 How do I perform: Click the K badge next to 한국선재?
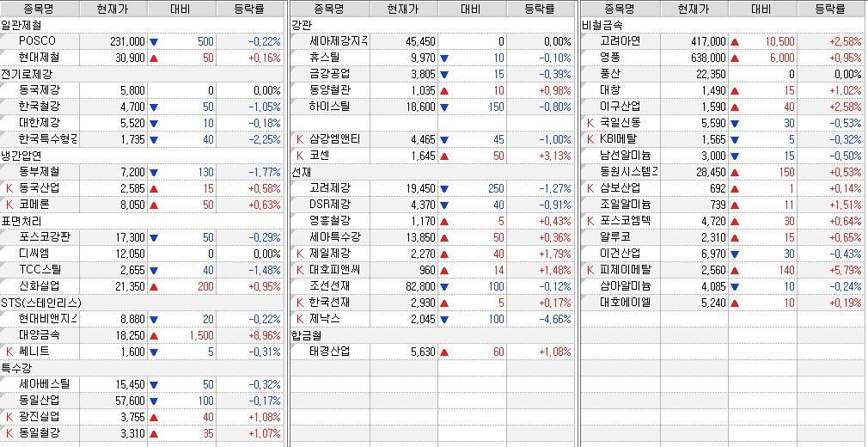click(300, 303)
